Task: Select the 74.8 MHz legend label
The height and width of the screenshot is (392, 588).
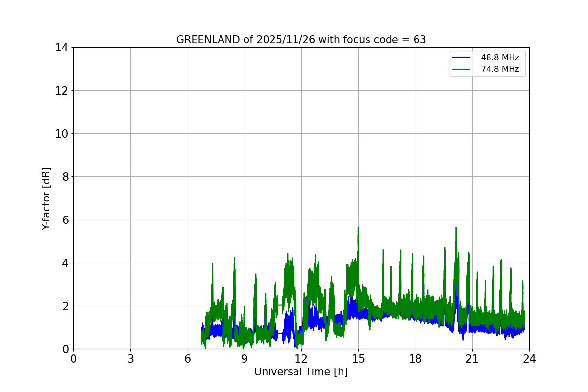Action: 500,69
